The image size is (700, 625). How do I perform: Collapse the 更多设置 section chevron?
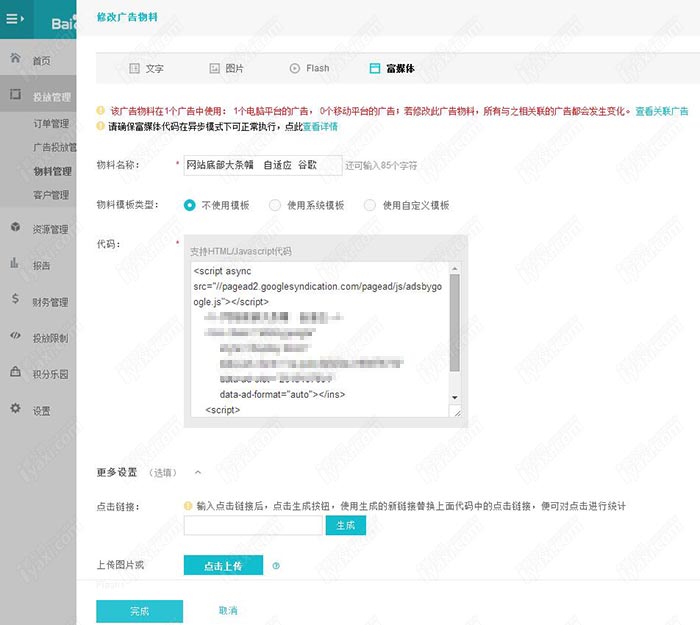(197, 472)
